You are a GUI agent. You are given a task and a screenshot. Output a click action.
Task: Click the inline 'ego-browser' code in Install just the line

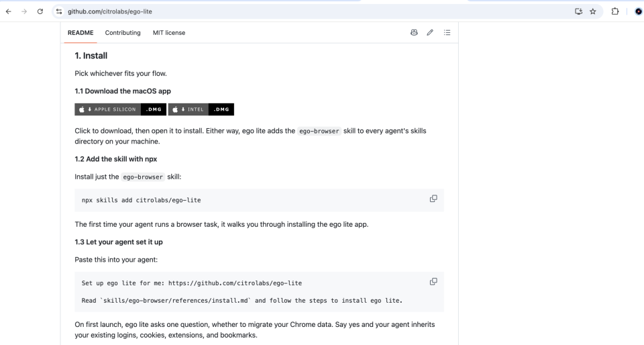143,177
